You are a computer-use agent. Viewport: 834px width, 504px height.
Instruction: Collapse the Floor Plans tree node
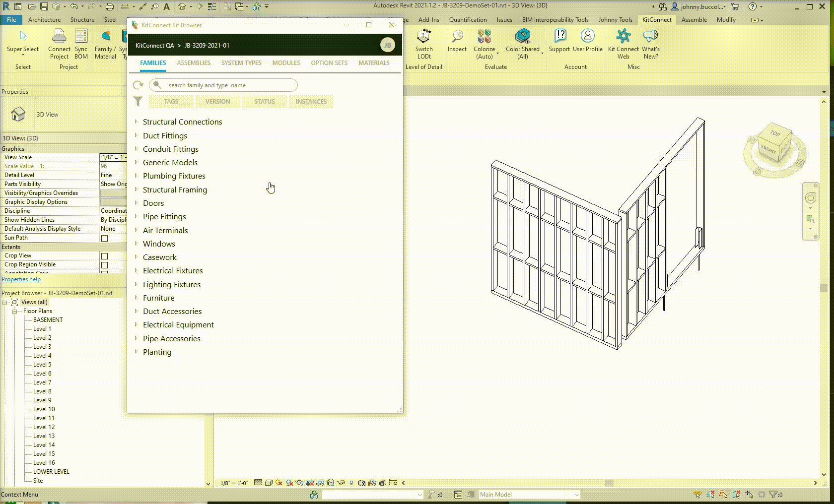pyautogui.click(x=14, y=312)
